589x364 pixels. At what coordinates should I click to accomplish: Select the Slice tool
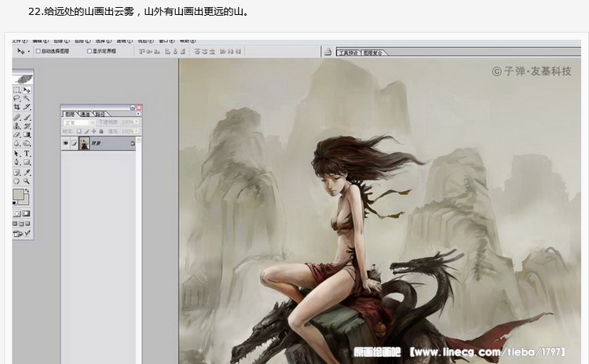27,107
